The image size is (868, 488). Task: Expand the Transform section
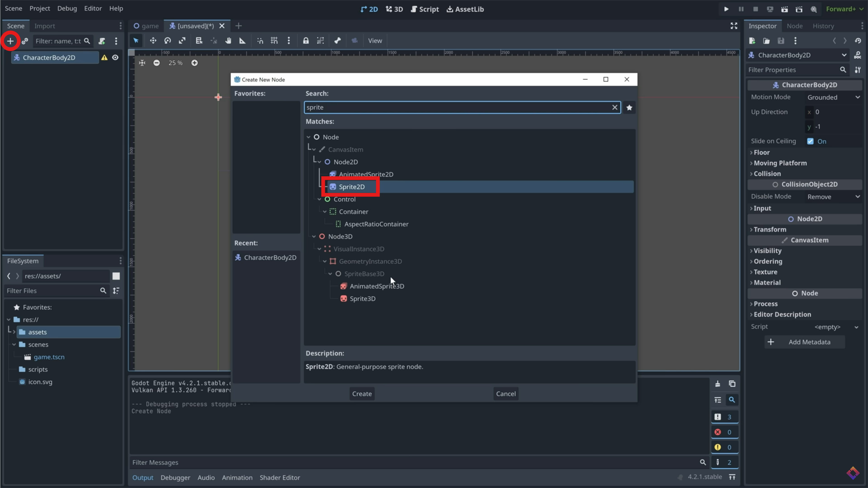770,229
